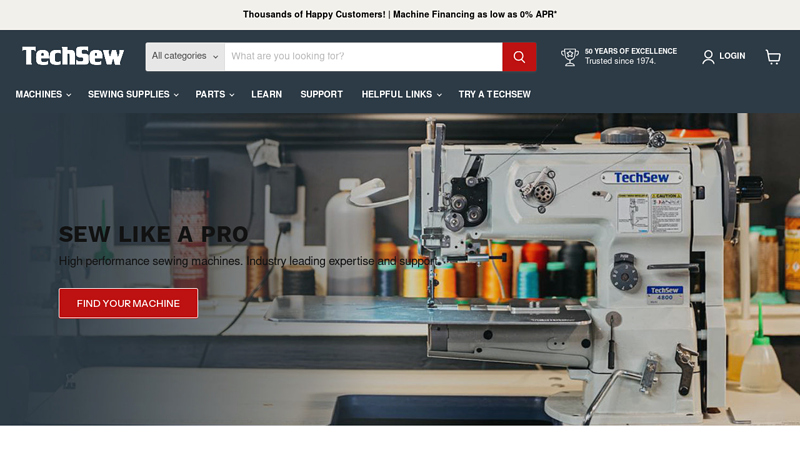Open the Support menu item
Image resolution: width=800 pixels, height=450 pixels.
pos(321,94)
